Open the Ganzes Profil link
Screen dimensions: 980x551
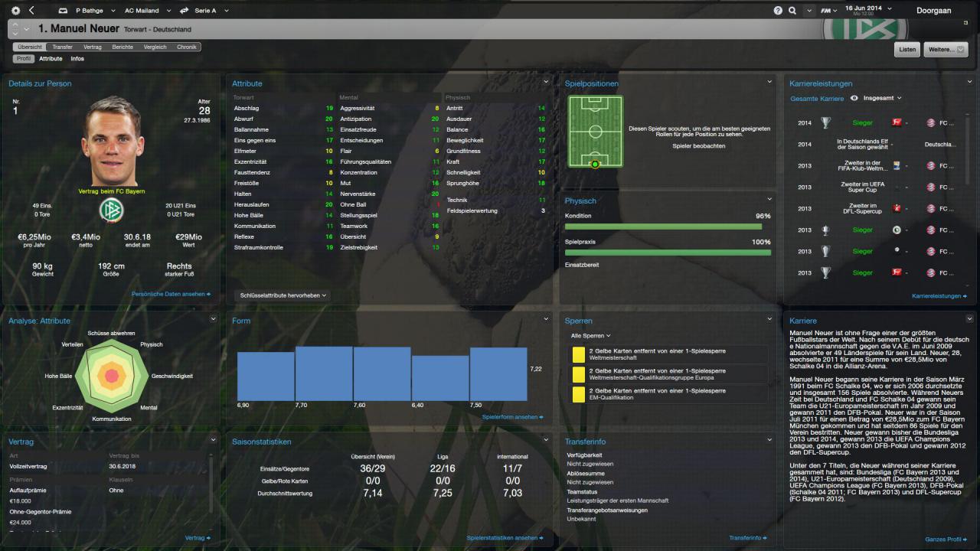tap(946, 540)
